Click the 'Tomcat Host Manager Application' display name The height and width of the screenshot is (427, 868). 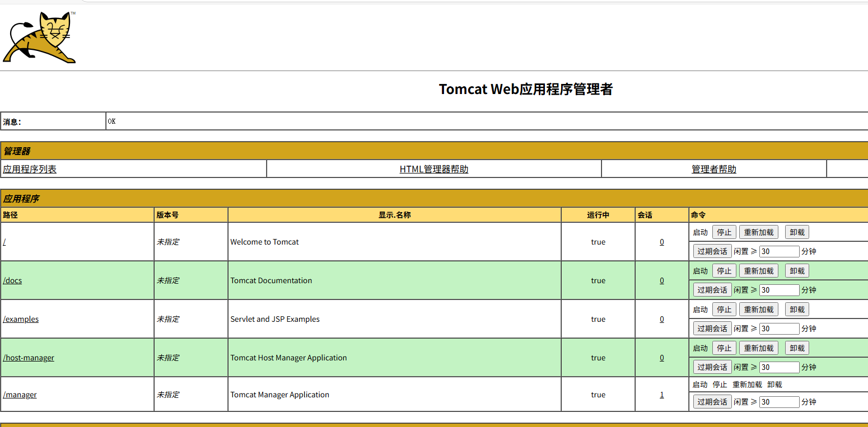[288, 358]
